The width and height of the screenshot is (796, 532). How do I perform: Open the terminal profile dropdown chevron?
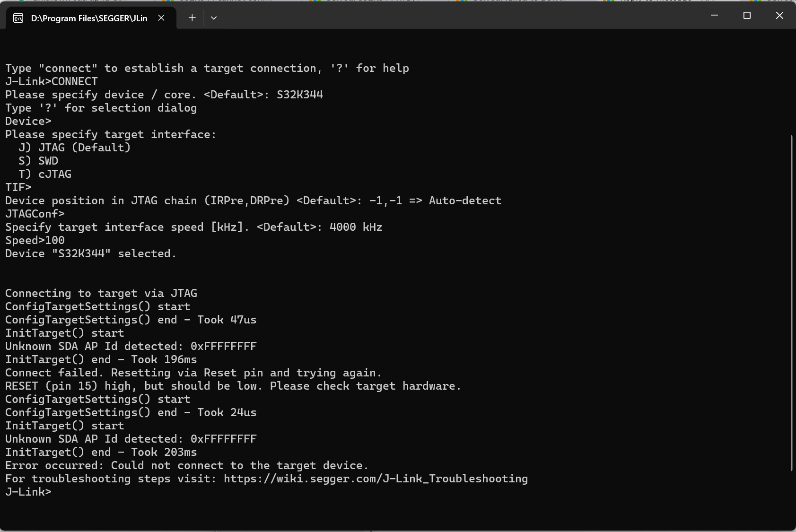pos(214,18)
